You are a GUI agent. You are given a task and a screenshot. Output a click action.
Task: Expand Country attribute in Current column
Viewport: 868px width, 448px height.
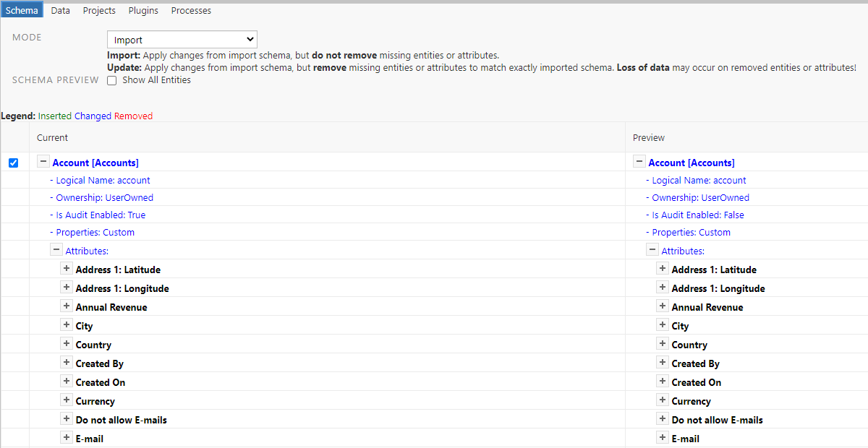point(67,344)
